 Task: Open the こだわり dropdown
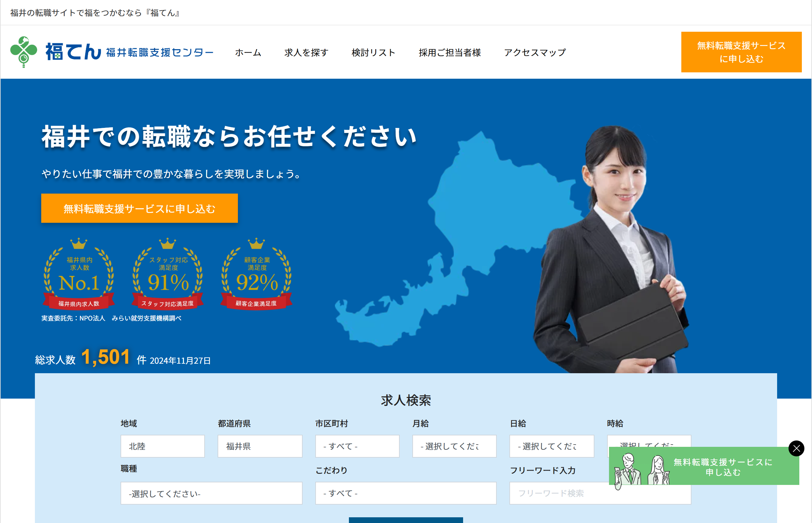406,493
